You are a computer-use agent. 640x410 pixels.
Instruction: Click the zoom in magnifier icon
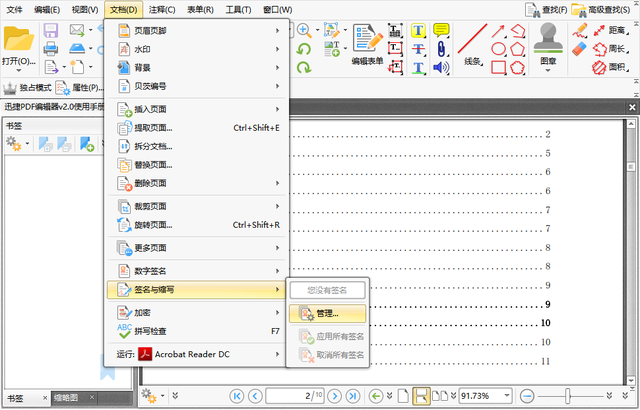tap(304, 30)
